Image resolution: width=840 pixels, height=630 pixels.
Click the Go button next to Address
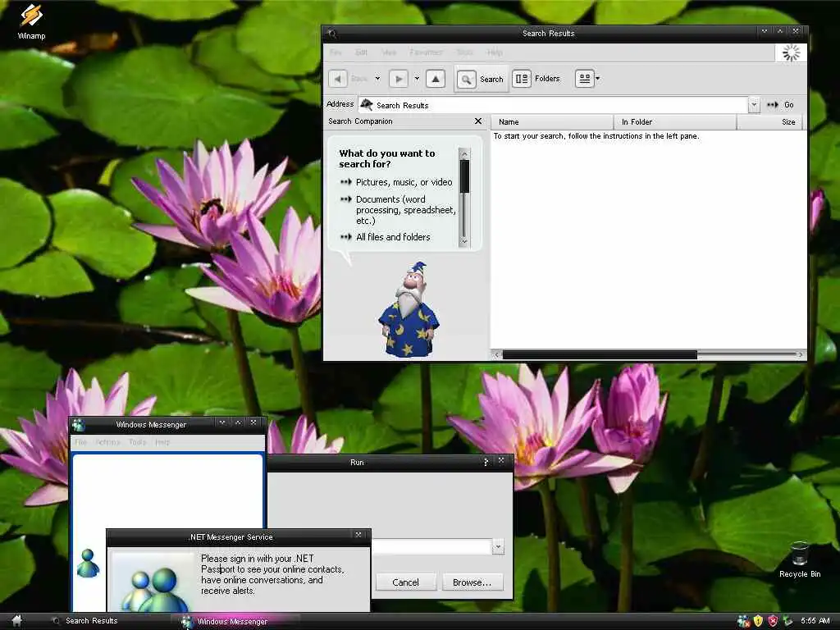point(780,104)
